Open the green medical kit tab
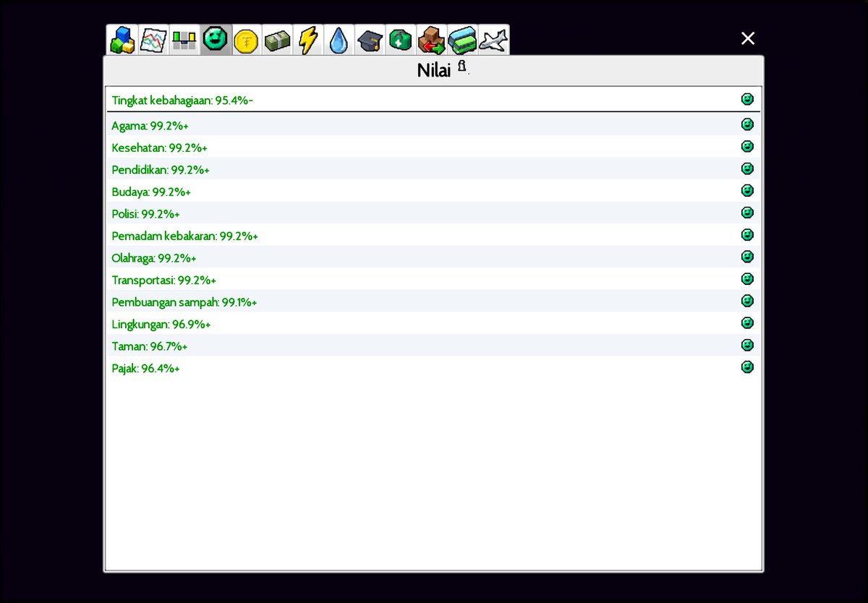 coord(401,40)
